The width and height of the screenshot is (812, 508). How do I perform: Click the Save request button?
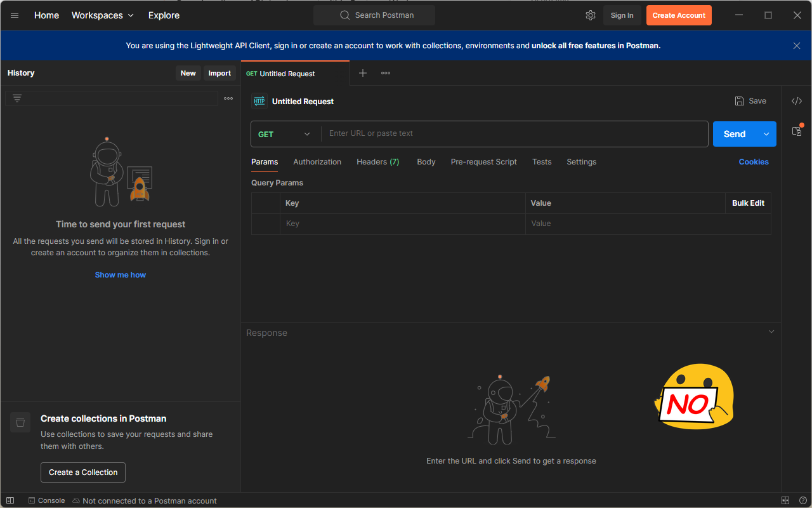click(x=750, y=101)
